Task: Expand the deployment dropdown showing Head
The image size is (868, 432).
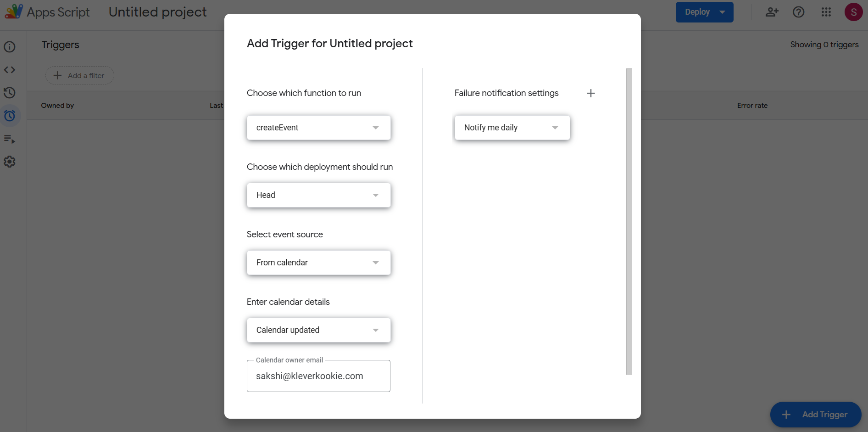Action: (x=318, y=195)
